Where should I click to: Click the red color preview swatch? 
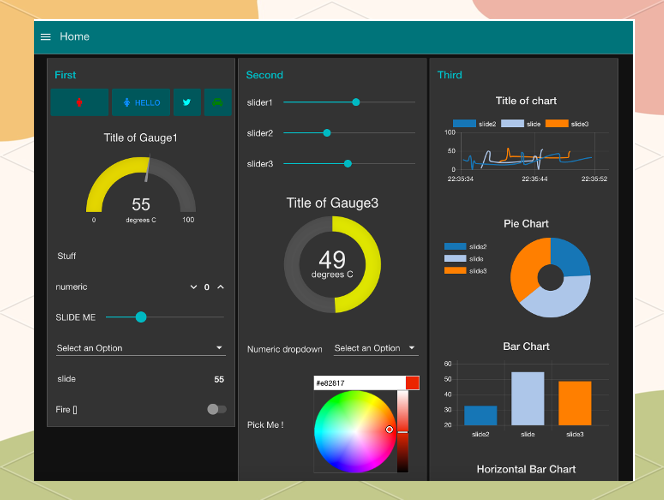412,383
